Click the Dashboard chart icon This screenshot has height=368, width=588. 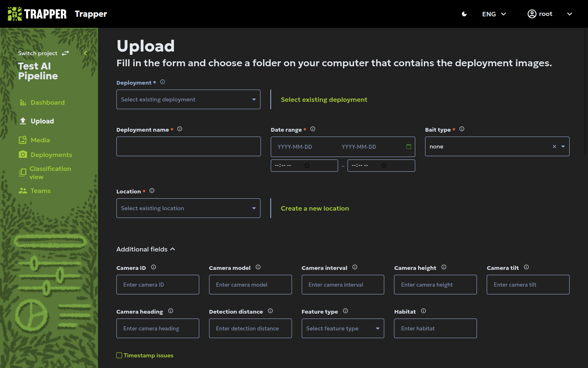23,103
